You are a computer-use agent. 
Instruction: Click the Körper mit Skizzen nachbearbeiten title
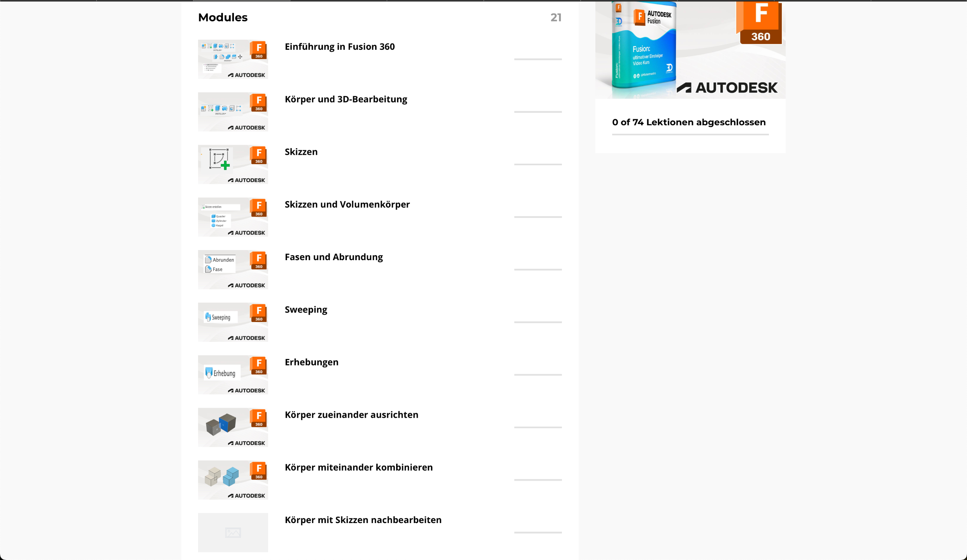click(363, 520)
